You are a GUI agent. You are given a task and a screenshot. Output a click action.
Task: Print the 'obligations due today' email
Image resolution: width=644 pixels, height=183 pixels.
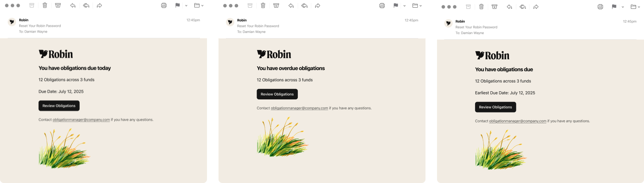[x=164, y=5]
